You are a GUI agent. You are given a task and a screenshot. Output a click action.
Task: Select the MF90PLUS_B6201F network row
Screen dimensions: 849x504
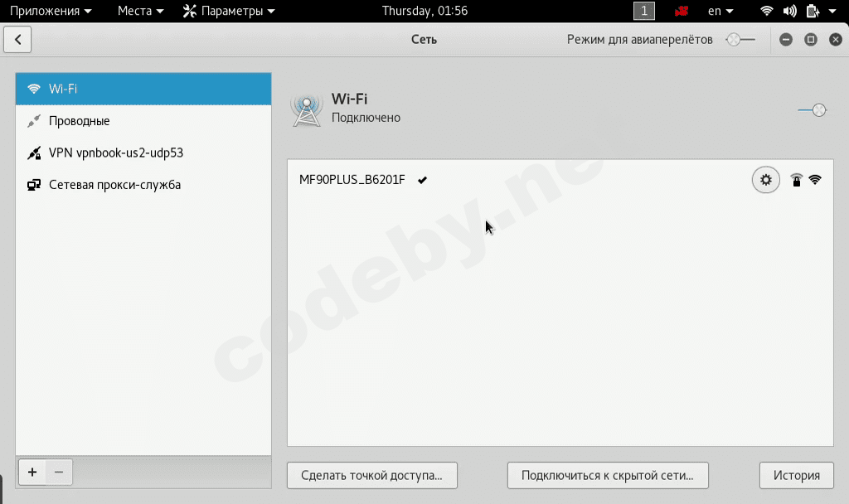pos(560,180)
